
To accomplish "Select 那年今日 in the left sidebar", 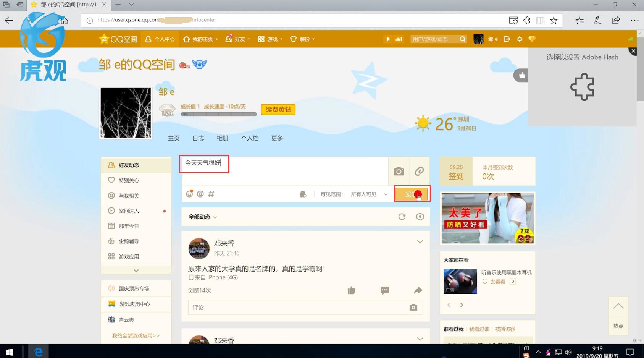I will pos(136,226).
